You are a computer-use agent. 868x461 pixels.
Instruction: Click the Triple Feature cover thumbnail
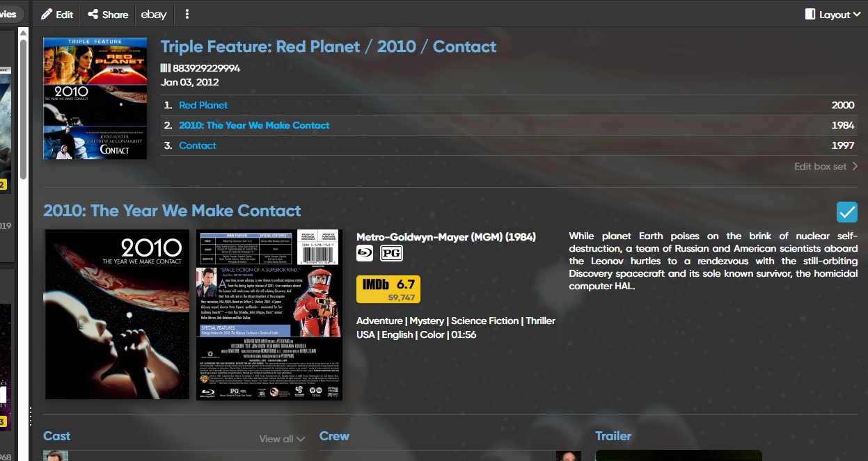95,98
